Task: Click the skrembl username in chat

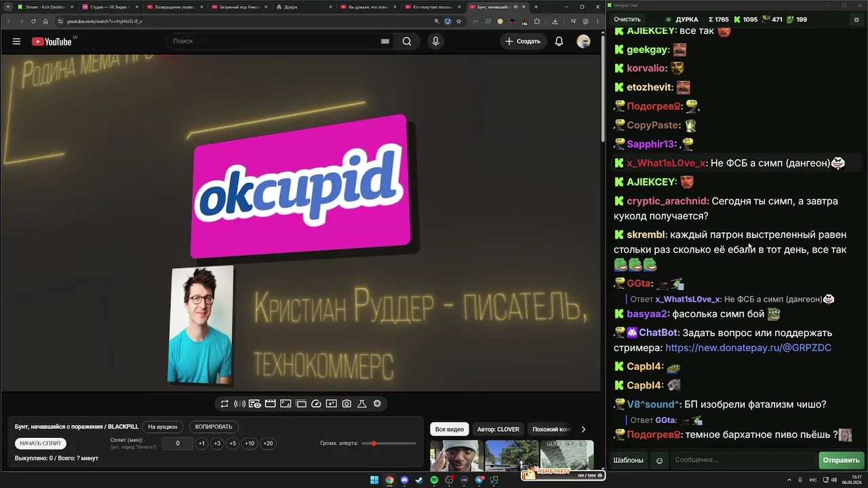Action: pos(646,235)
